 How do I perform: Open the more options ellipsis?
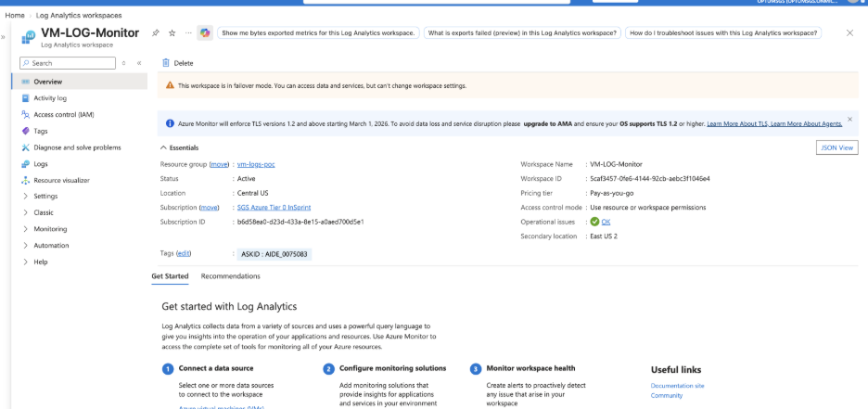pos(188,33)
